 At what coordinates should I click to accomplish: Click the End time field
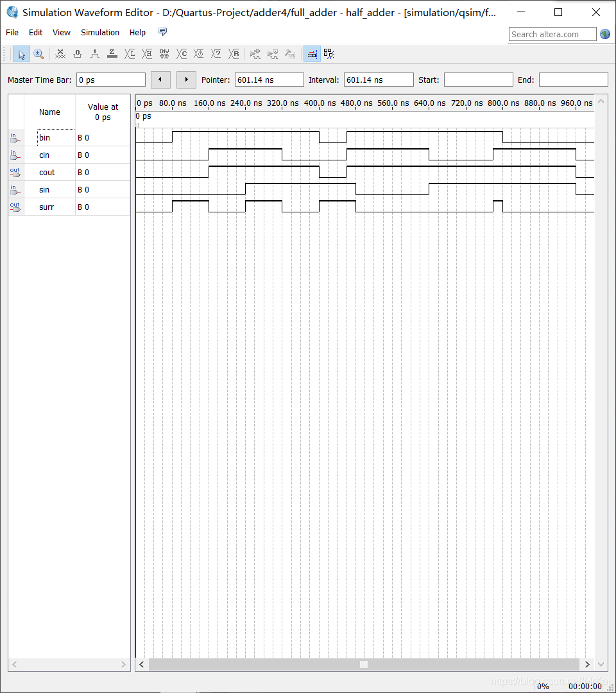(x=574, y=80)
